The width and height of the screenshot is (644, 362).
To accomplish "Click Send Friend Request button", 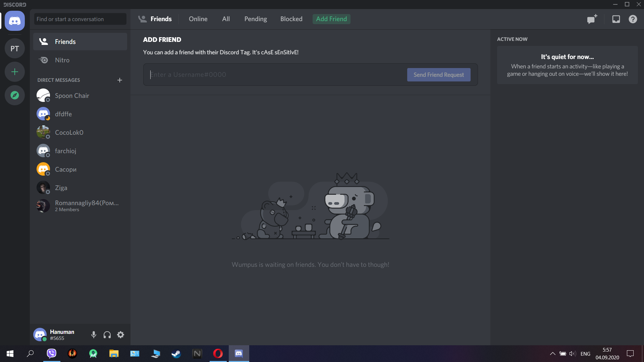I will tap(439, 75).
